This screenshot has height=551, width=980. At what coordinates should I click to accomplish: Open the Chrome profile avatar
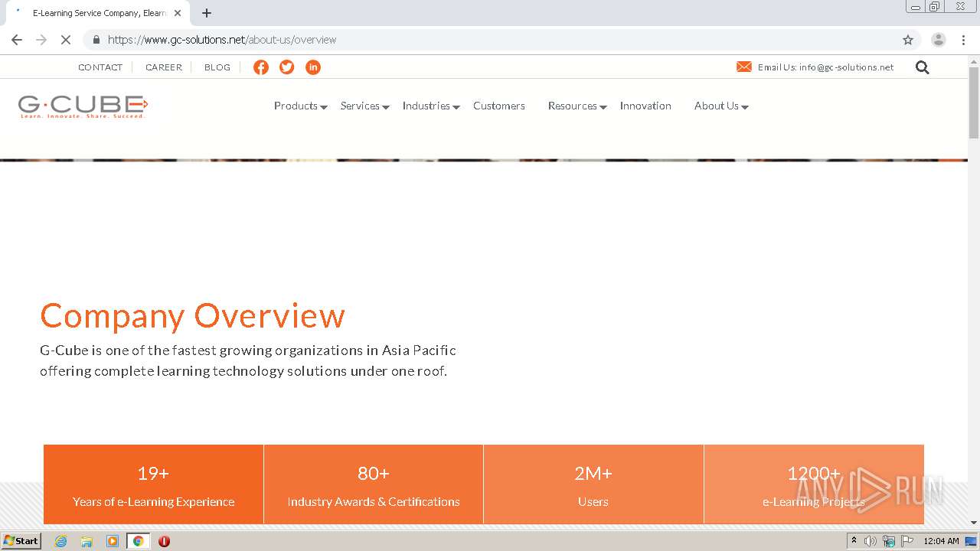(939, 40)
